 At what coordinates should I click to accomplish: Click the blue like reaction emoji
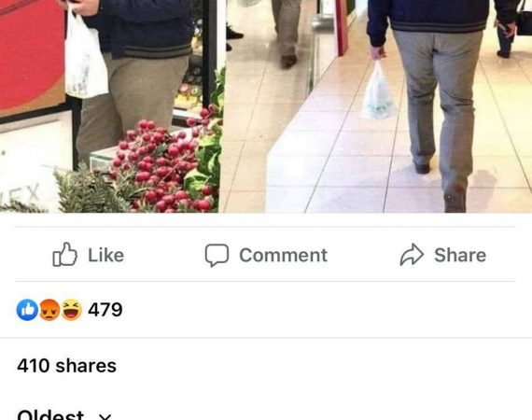click(27, 310)
